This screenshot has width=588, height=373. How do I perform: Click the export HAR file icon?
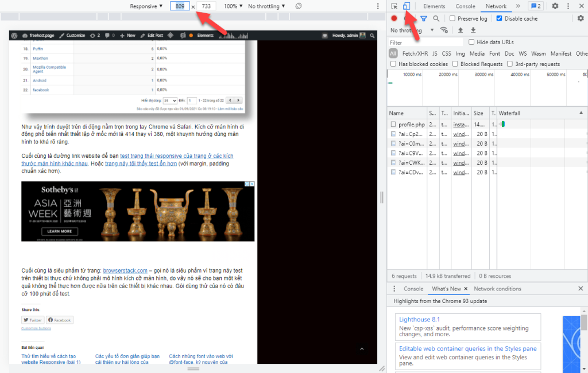click(x=473, y=30)
